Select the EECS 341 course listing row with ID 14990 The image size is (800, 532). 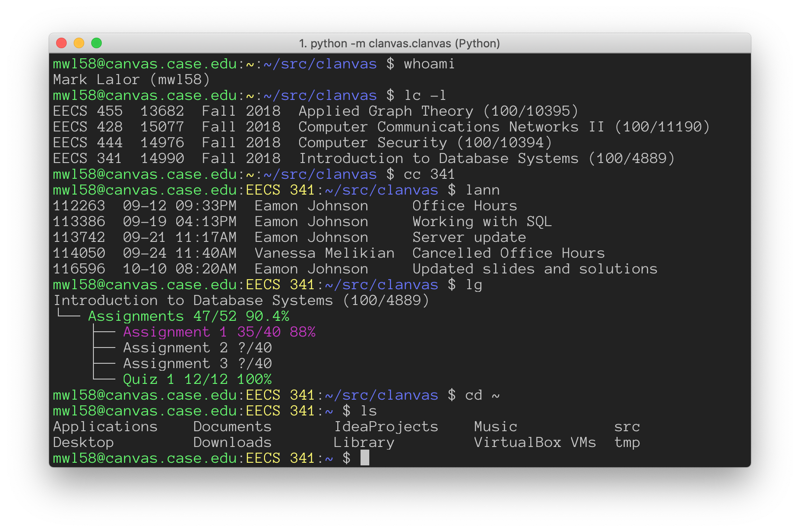pos(364,159)
